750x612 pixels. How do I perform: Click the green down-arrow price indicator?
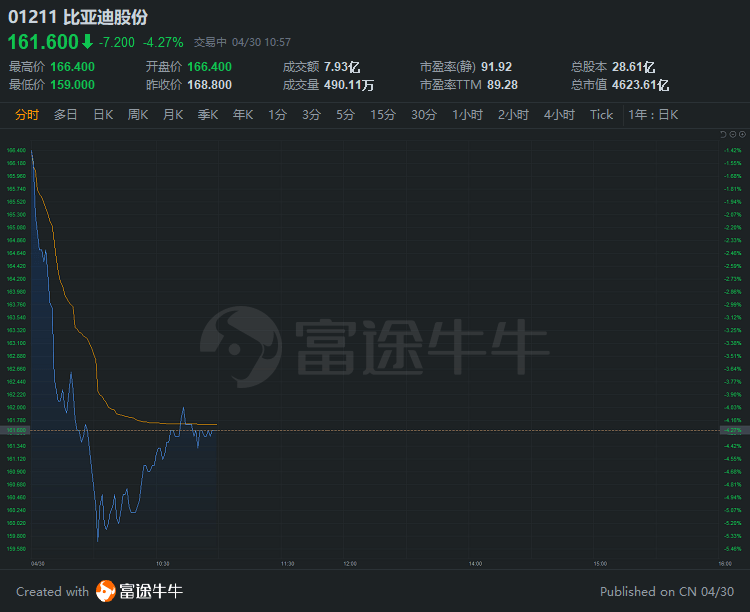coord(87,42)
